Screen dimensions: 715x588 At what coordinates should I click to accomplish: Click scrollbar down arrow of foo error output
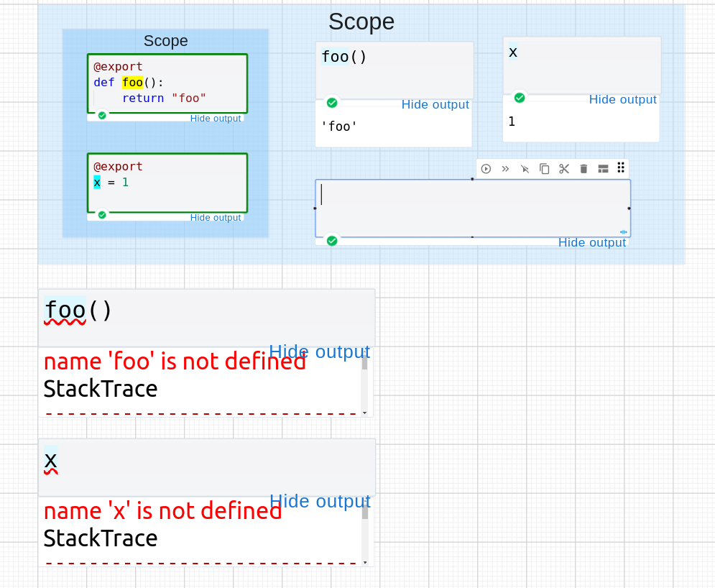point(365,413)
